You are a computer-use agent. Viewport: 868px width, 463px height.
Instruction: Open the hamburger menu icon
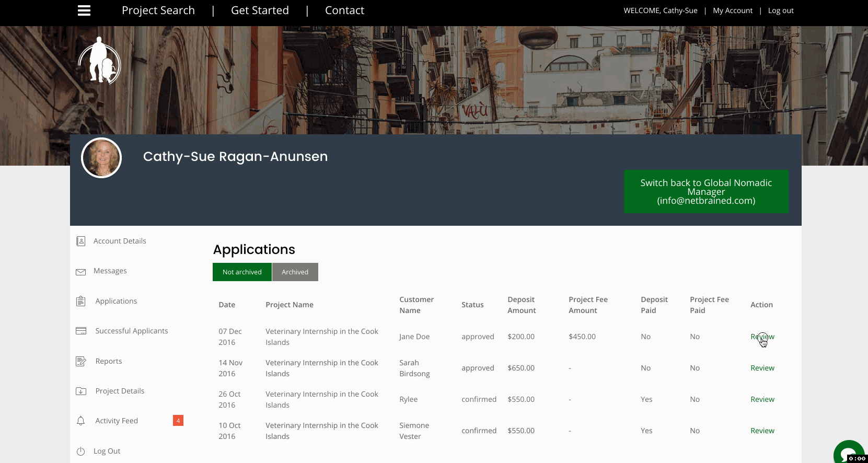pos(84,10)
